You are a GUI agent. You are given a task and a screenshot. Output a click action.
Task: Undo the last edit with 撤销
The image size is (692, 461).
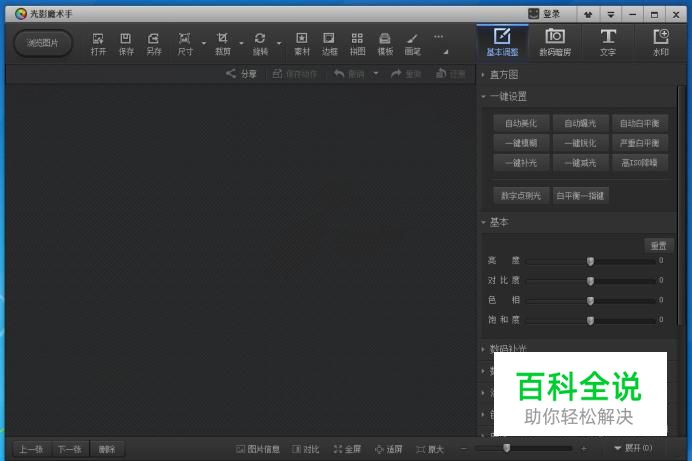coord(349,74)
